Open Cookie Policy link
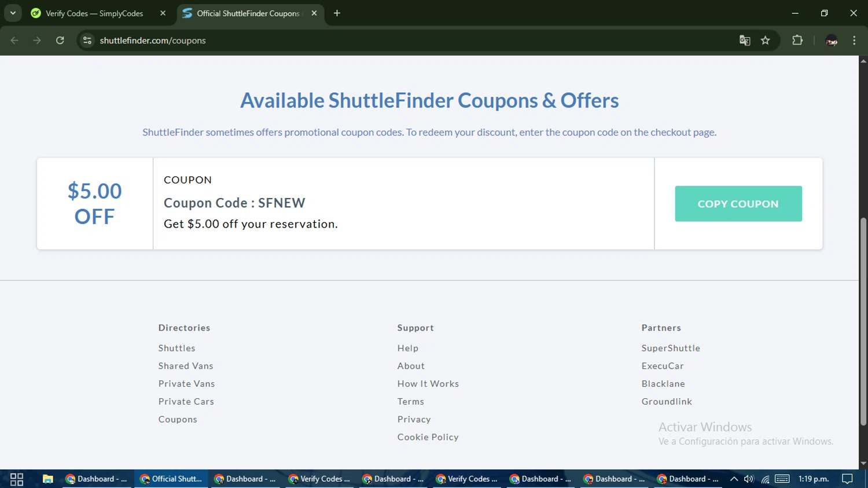Screen dimensions: 868x488 428,437
